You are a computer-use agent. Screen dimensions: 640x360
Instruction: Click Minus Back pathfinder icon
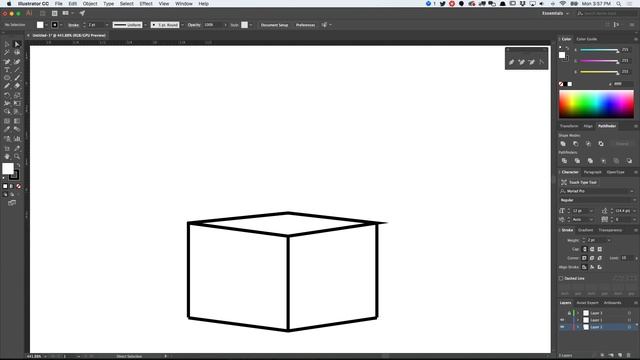(629, 161)
